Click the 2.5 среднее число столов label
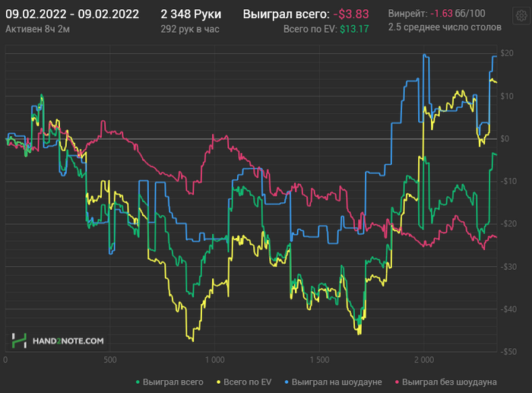Image resolution: width=532 pixels, height=393 pixels. 445,27
